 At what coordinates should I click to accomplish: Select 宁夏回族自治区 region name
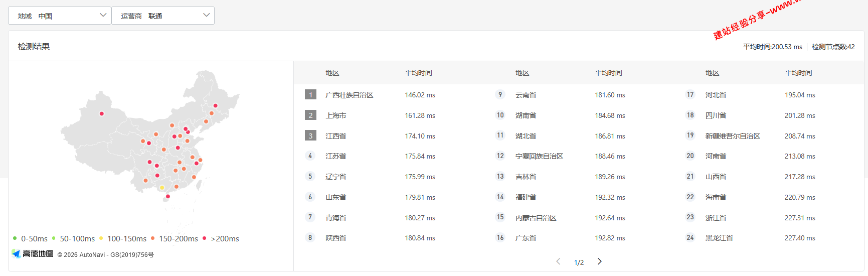point(539,156)
